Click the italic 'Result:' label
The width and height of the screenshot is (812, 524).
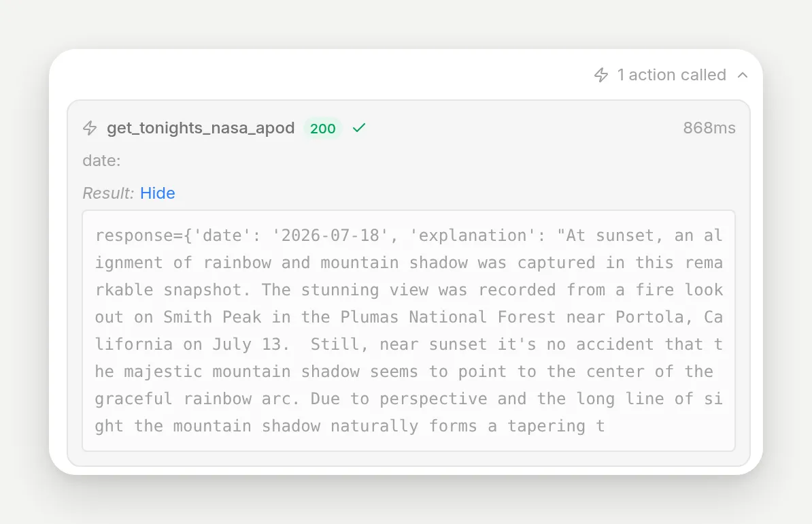[x=108, y=193]
